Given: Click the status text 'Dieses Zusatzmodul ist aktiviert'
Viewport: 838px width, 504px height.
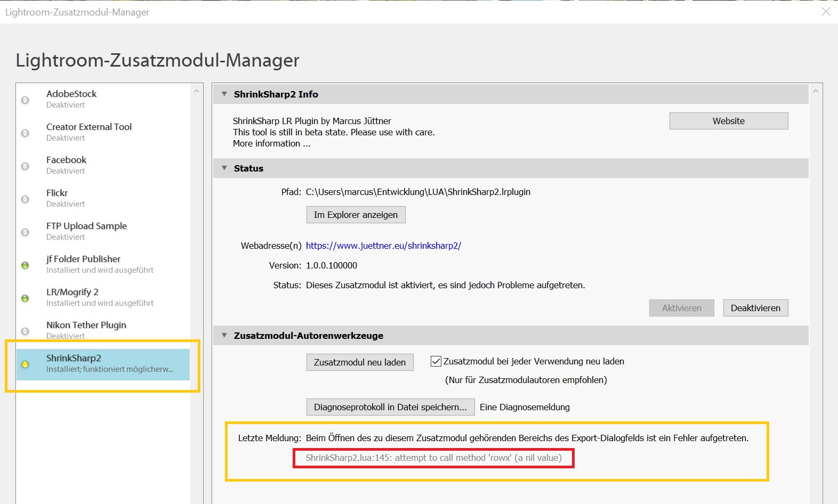Looking at the screenshot, I should (x=445, y=285).
